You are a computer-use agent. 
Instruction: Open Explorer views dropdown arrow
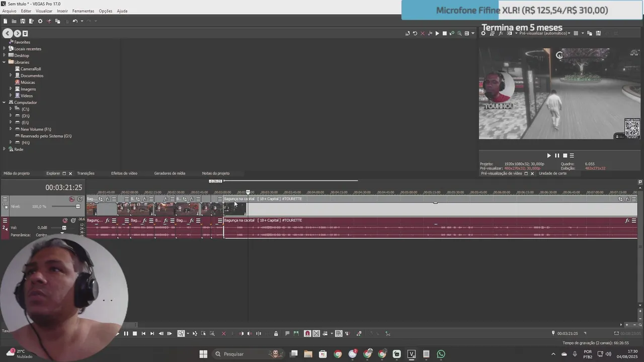[472, 34]
